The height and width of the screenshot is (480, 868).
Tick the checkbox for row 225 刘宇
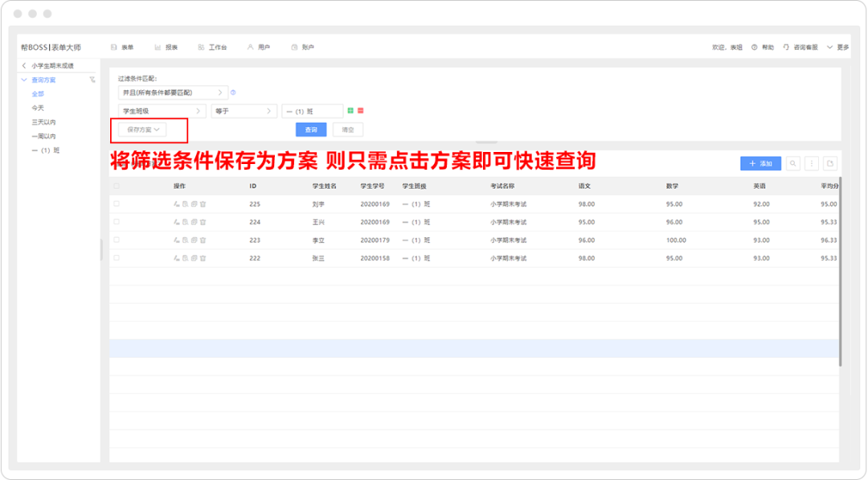117,204
